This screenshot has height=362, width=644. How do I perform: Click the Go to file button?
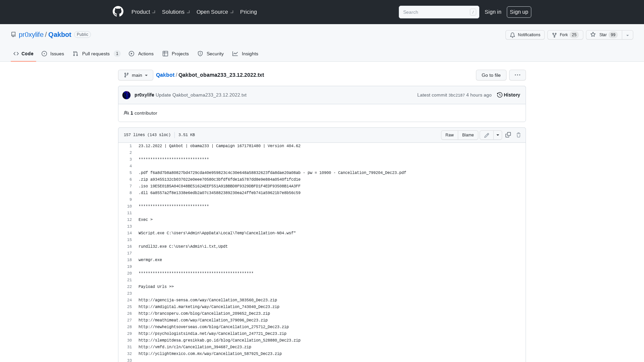click(491, 75)
